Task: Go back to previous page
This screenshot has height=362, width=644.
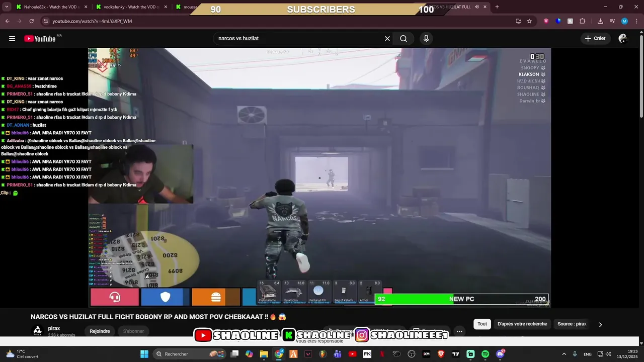Action: coord(7,21)
